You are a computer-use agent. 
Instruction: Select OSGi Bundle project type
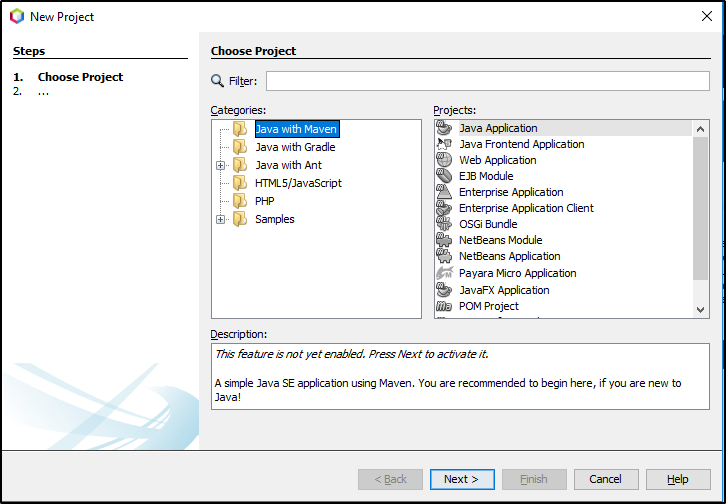488,224
